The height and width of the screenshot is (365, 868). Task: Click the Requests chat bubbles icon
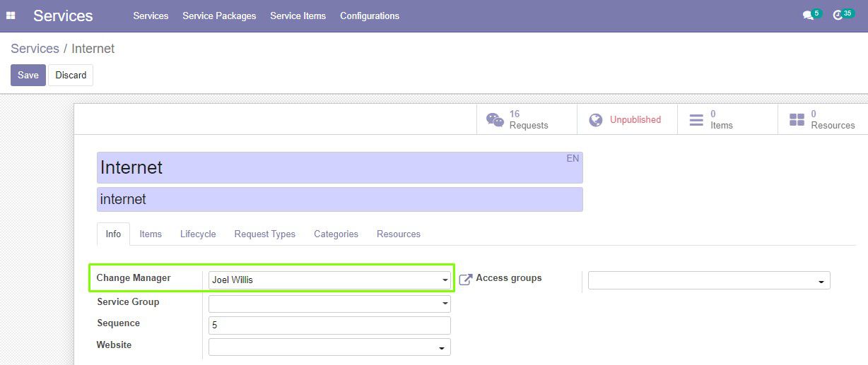495,120
